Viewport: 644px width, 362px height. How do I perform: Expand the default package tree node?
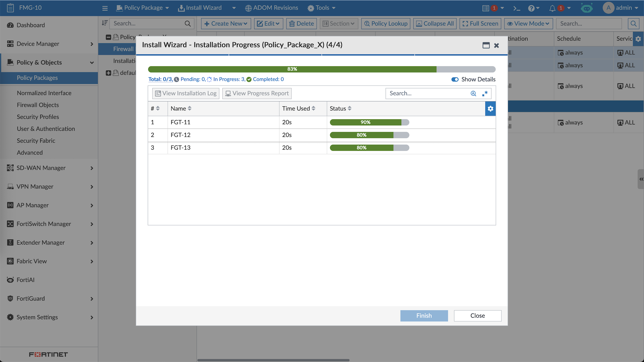click(x=108, y=73)
